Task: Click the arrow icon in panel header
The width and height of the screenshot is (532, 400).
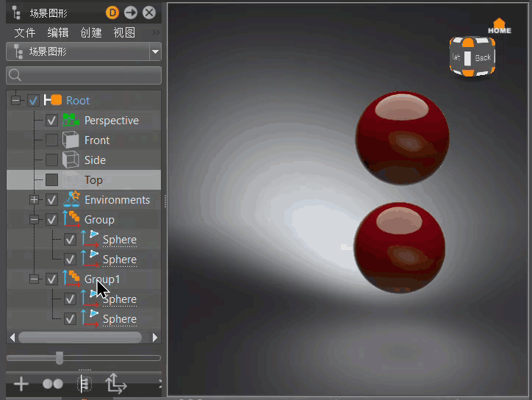Action: [131, 13]
